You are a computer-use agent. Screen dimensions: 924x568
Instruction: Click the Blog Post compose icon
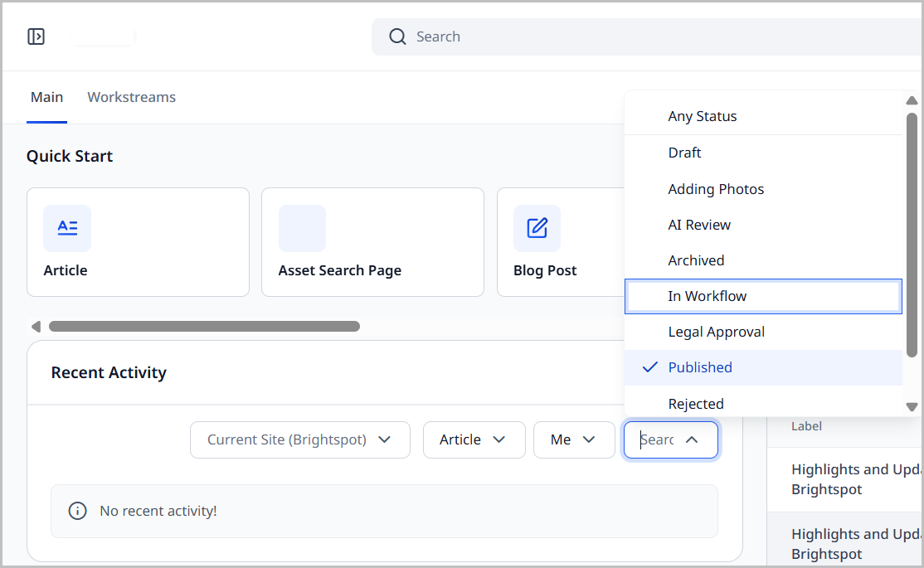[537, 228]
